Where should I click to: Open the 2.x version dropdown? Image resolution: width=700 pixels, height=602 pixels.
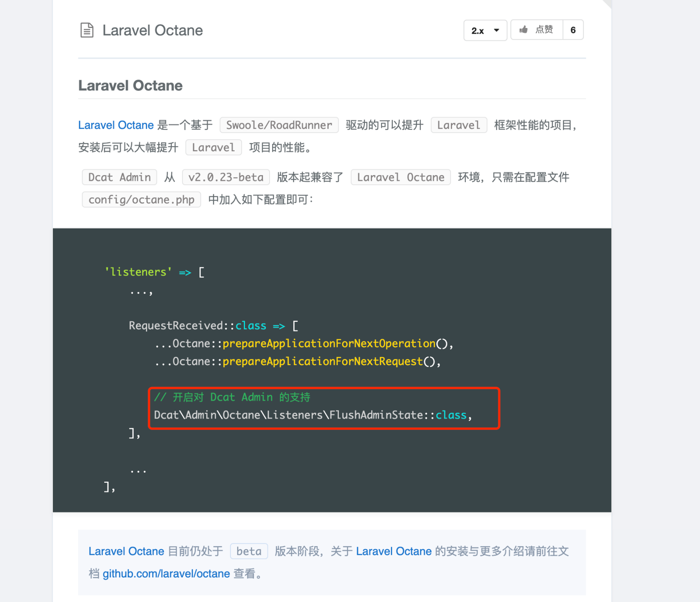coord(485,30)
